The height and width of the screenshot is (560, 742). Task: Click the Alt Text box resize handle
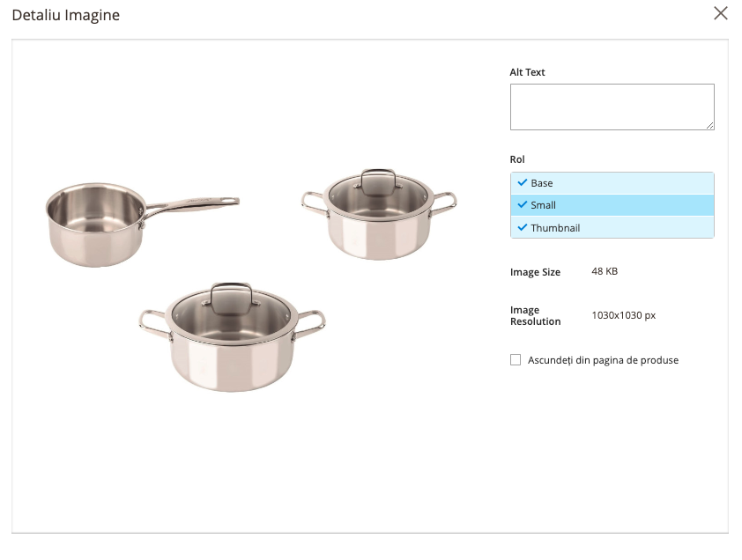coord(709,125)
